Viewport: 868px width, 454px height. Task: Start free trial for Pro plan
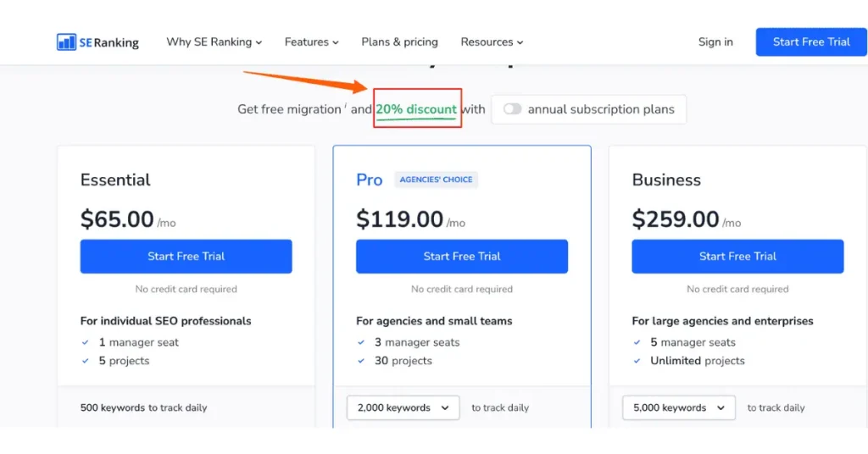click(x=462, y=256)
